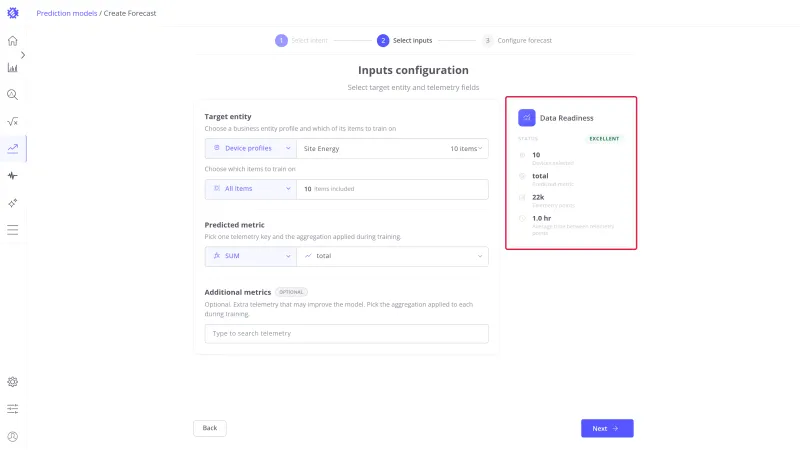The image size is (800, 450).
Task: Click the Create Forecast breadcrumb text
Action: (x=130, y=13)
